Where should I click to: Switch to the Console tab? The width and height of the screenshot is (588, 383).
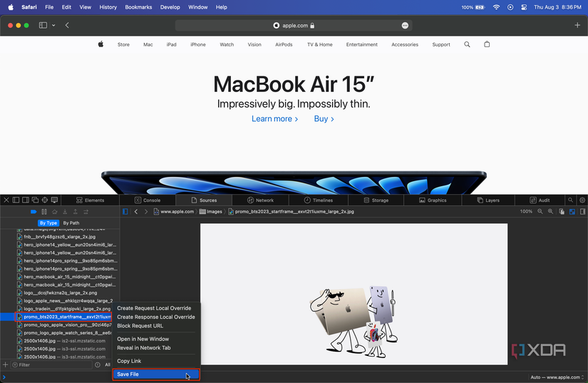(148, 200)
